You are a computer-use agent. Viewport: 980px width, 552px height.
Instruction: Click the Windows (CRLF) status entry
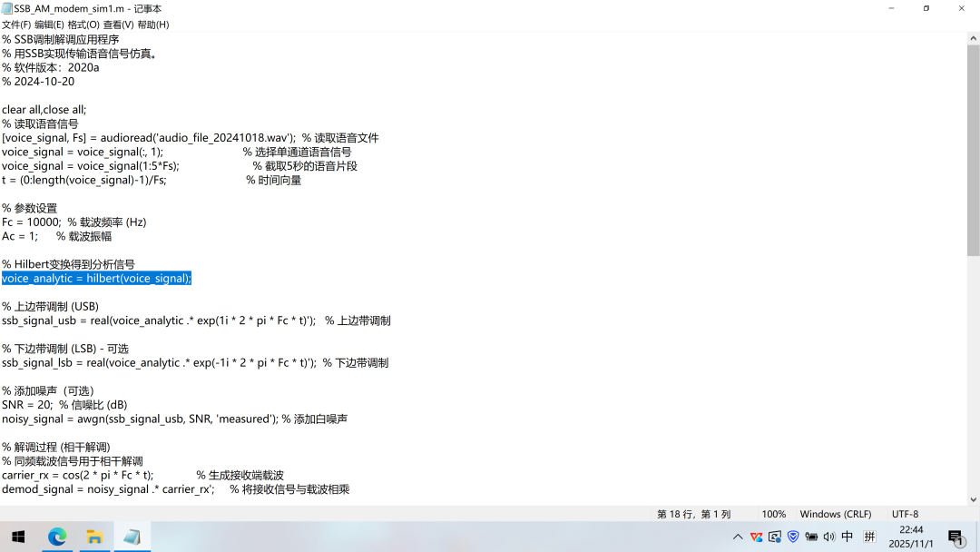coord(836,514)
